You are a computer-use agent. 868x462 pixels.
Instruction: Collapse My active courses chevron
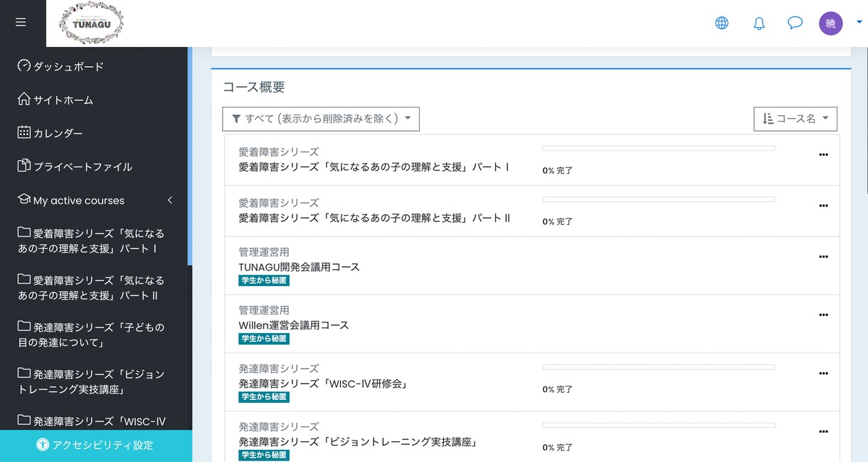click(x=170, y=200)
